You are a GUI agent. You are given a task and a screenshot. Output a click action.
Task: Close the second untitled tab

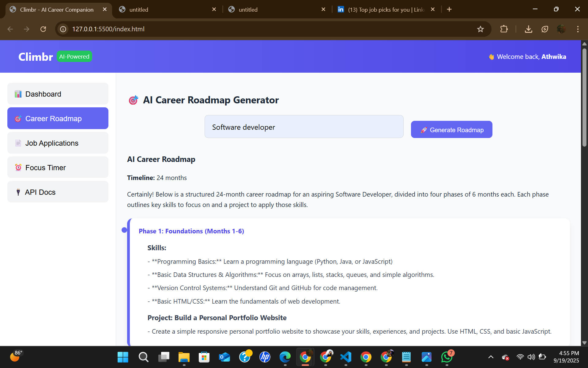[x=323, y=10]
